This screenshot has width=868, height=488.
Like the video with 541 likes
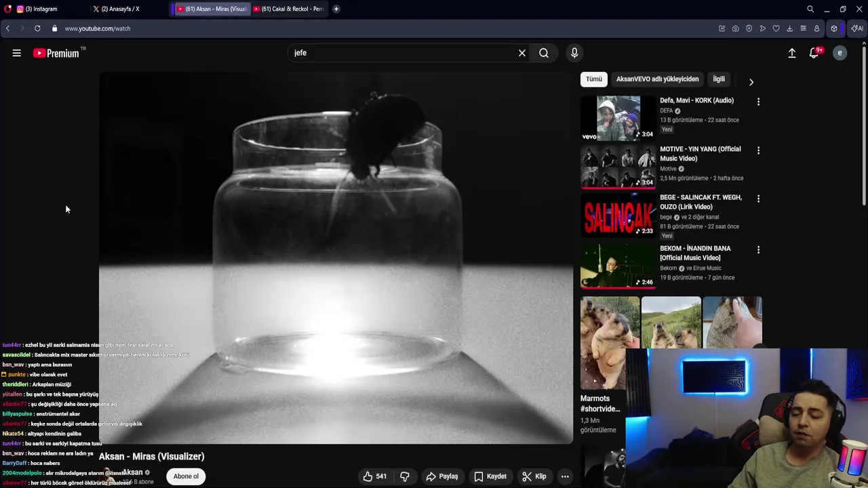(x=374, y=476)
